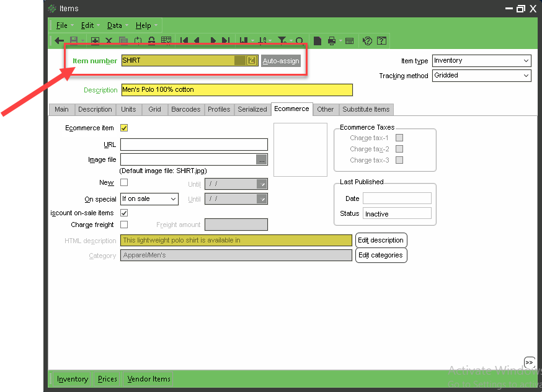Expand the Save icon dropdown arrow

click(x=82, y=41)
